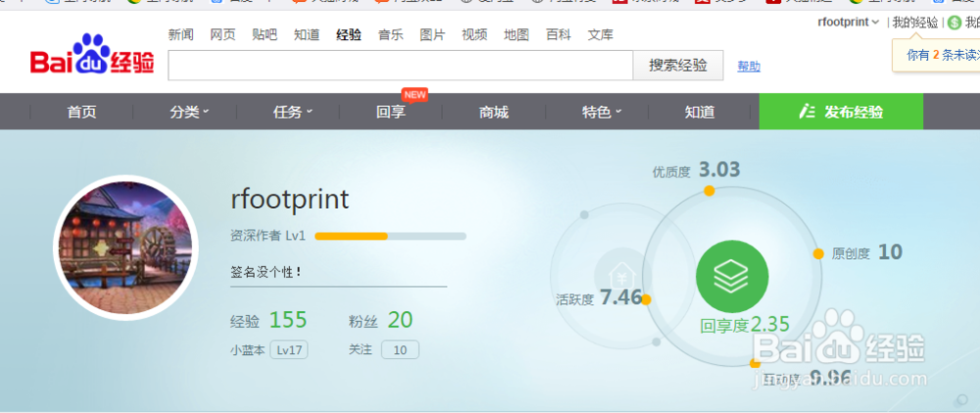The image size is (980, 413).
Task: Open the 帮助 help link
Action: [x=749, y=67]
